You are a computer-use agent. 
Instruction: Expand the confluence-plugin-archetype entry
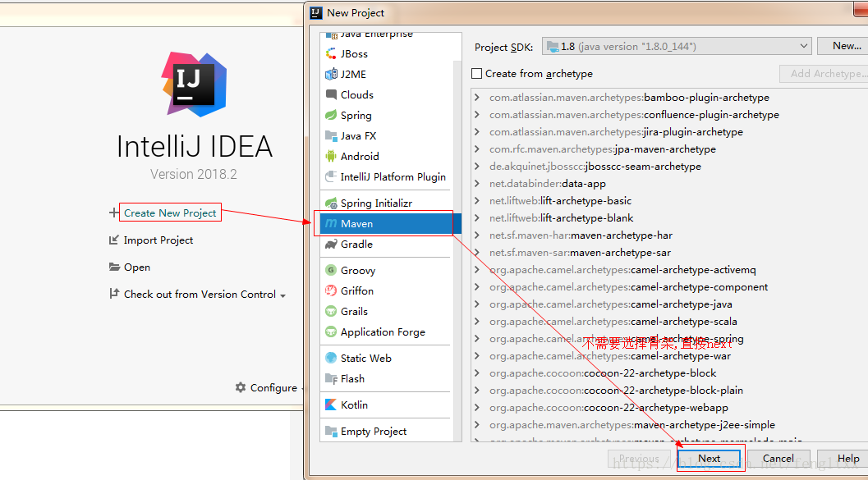(477, 115)
